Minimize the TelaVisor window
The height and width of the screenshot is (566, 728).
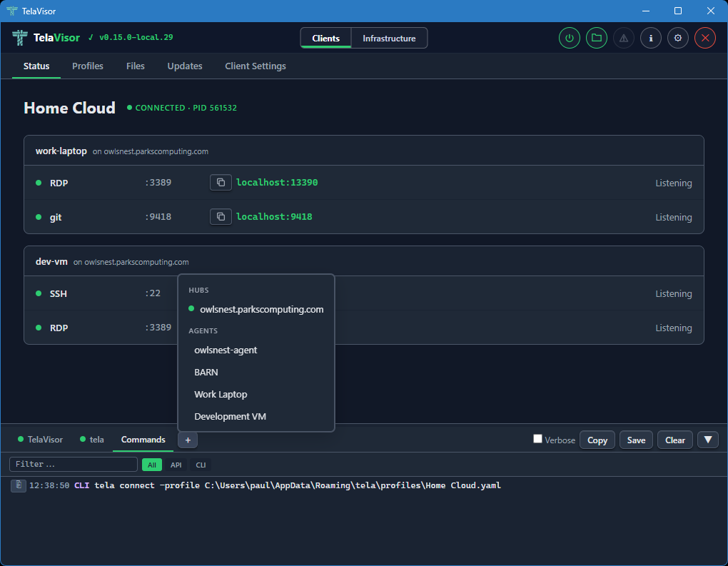tap(646, 11)
